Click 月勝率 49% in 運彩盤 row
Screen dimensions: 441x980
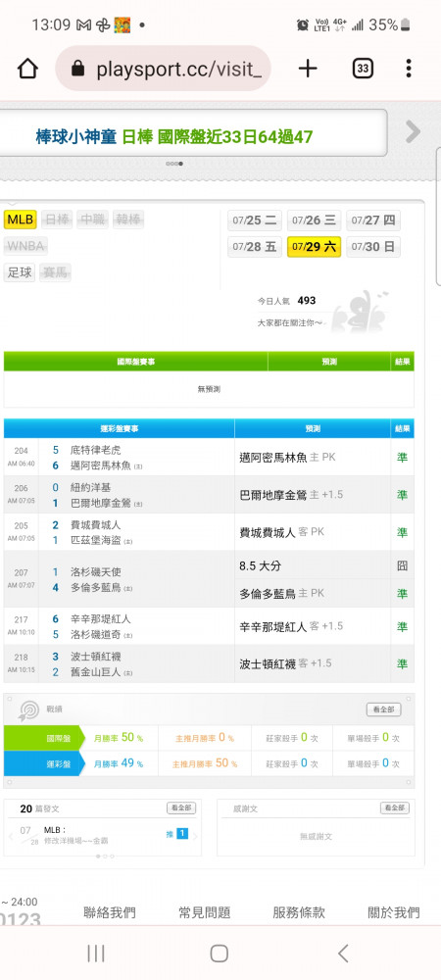pos(118,763)
